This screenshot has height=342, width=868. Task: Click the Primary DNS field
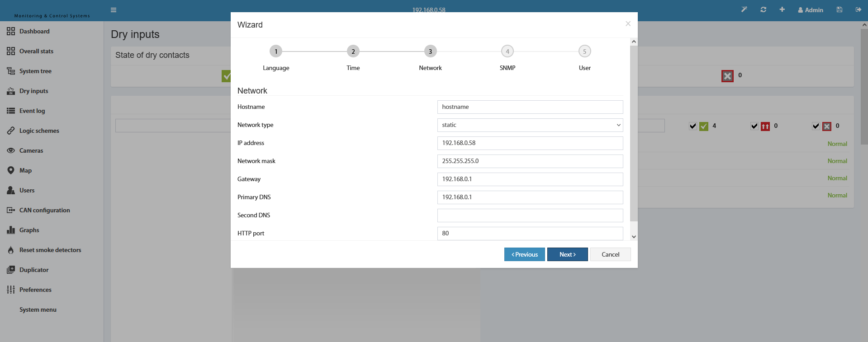(x=530, y=197)
